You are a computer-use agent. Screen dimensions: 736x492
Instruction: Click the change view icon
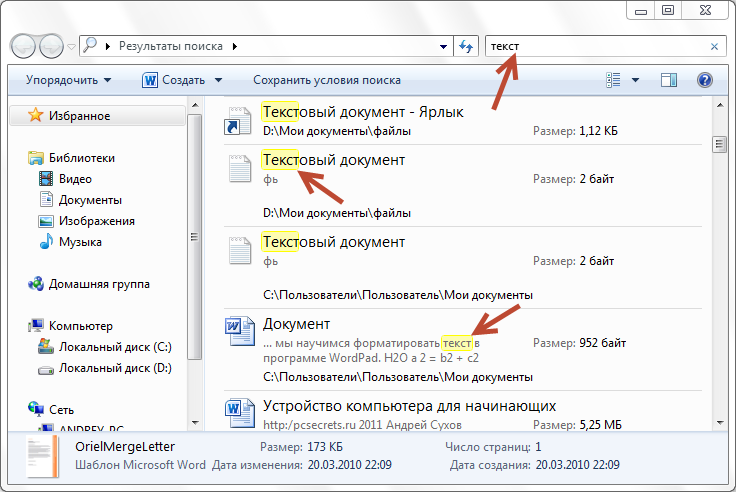[x=614, y=80]
